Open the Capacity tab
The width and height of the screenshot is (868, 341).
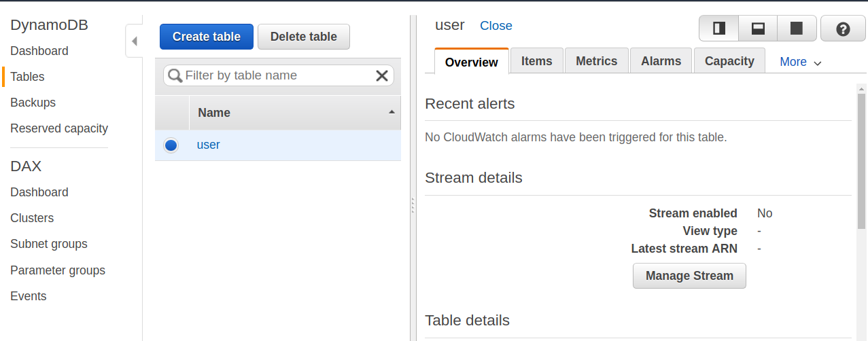pyautogui.click(x=729, y=61)
